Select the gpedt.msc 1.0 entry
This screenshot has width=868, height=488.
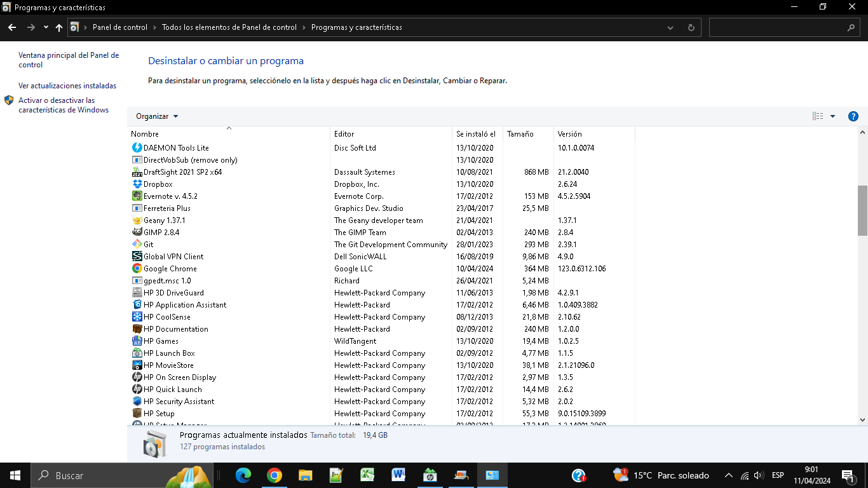pos(161,280)
